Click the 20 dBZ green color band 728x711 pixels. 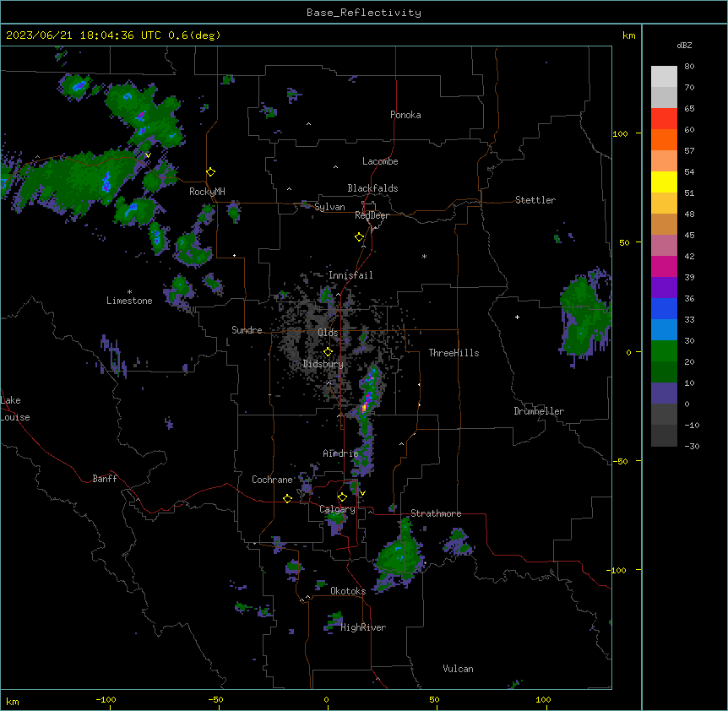(x=664, y=351)
